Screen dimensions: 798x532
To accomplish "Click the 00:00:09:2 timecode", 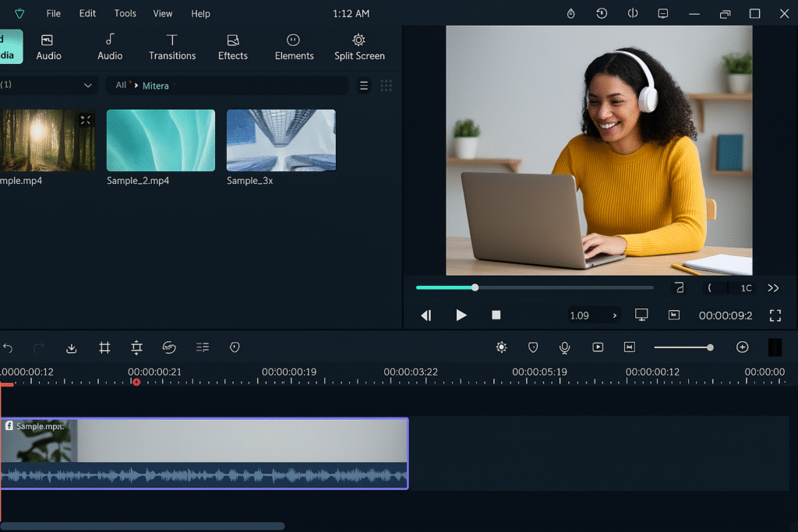I will [x=726, y=315].
